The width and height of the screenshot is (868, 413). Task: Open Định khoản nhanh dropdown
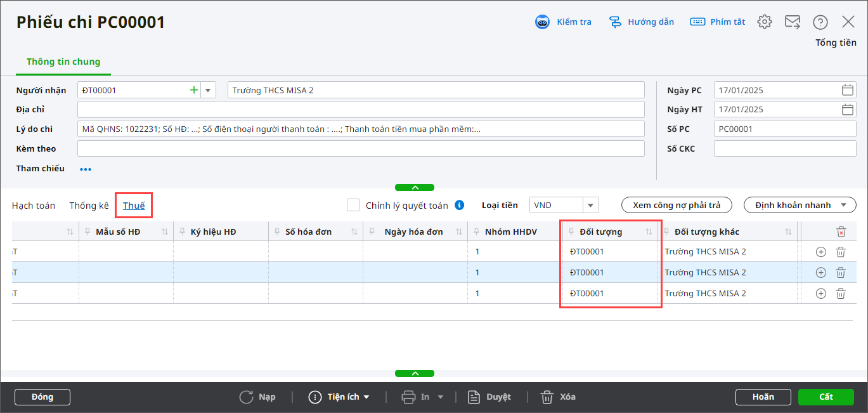(x=800, y=205)
